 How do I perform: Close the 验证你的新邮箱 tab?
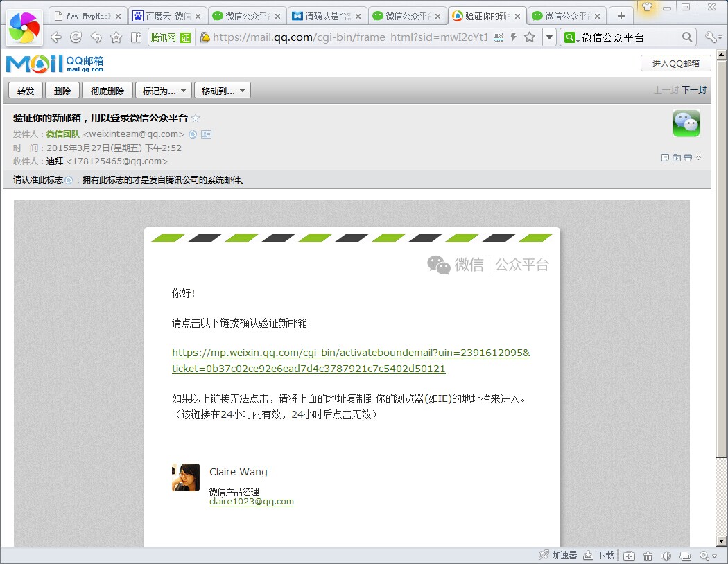[517, 16]
